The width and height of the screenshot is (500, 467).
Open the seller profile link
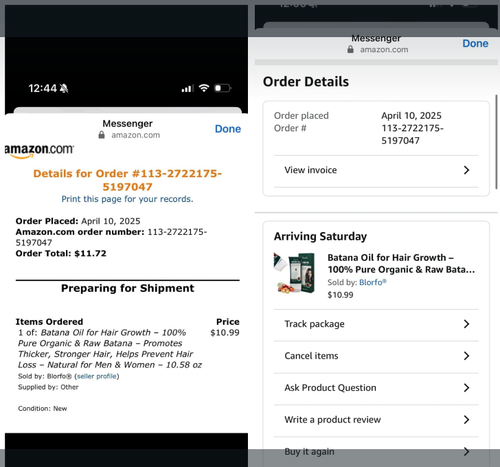[x=97, y=376]
